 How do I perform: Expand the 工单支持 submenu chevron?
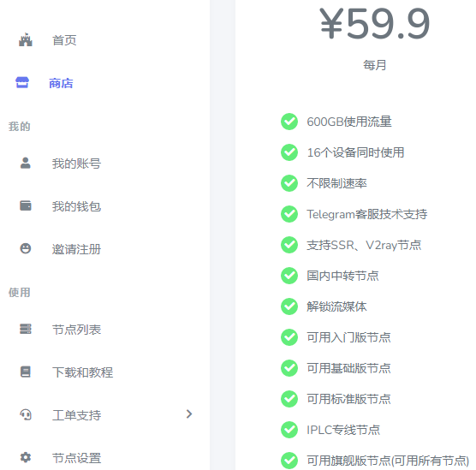189,414
